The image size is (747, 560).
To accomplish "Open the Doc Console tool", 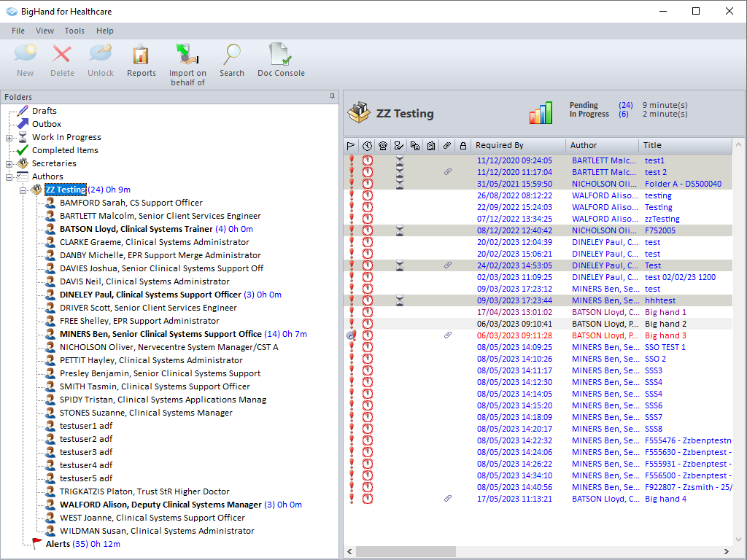I will pos(281,54).
